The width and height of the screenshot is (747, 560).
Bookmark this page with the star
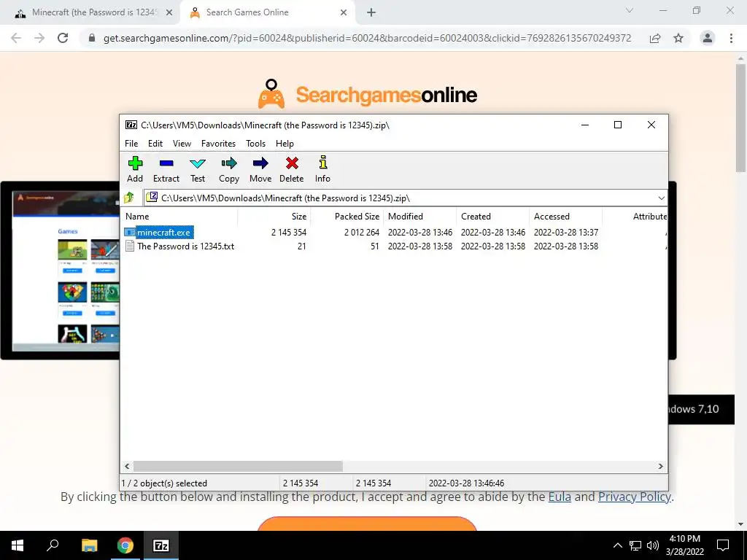pos(678,38)
